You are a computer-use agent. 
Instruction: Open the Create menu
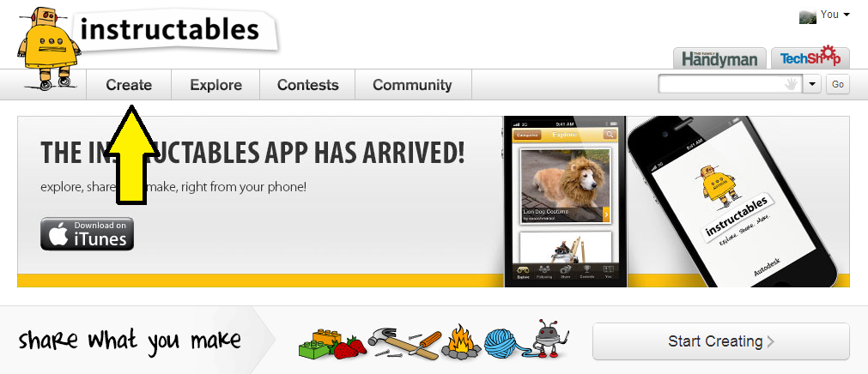coord(129,85)
